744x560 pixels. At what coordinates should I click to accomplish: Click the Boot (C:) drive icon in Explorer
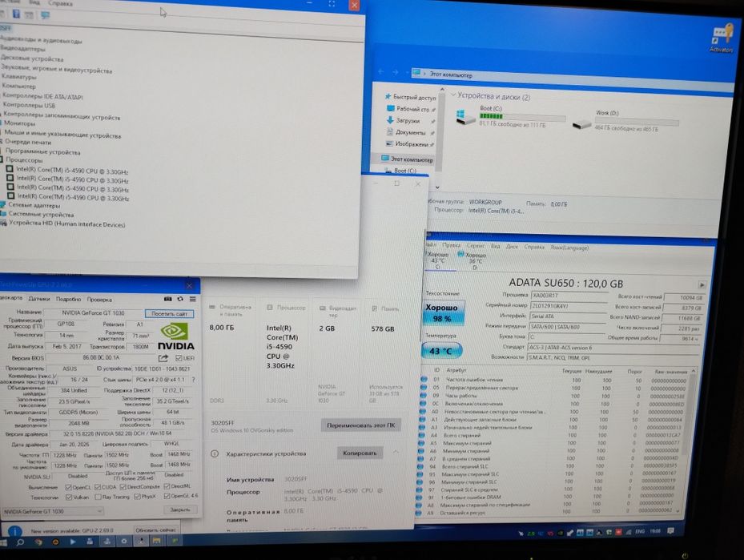465,117
